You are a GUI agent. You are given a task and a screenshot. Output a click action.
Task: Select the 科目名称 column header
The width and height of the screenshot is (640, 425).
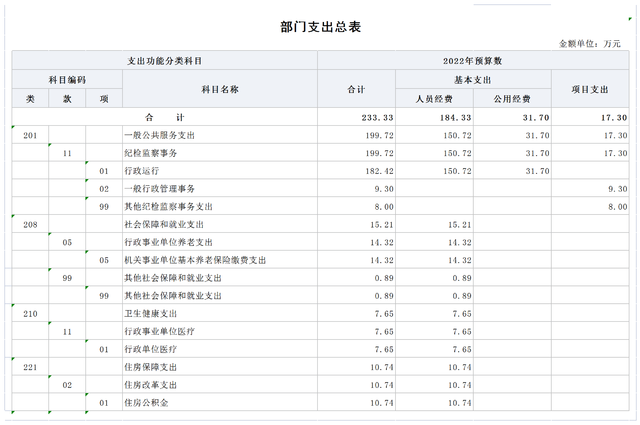pyautogui.click(x=219, y=89)
